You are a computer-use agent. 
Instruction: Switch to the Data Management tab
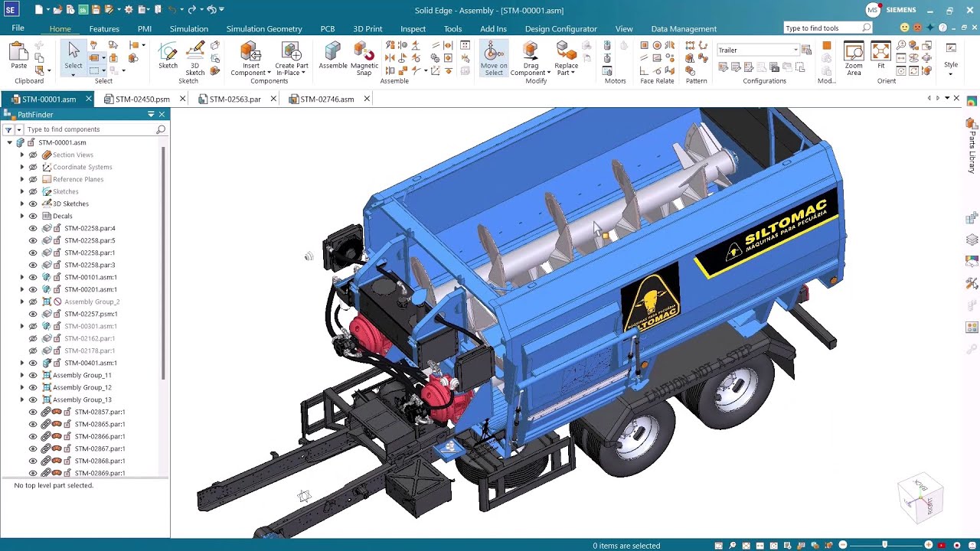pyautogui.click(x=684, y=28)
